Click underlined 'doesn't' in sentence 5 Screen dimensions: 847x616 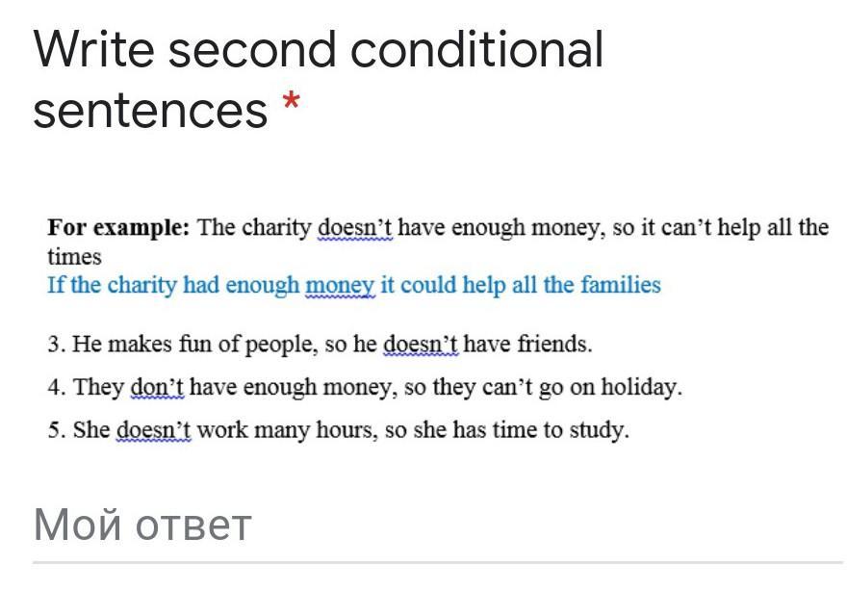(153, 430)
